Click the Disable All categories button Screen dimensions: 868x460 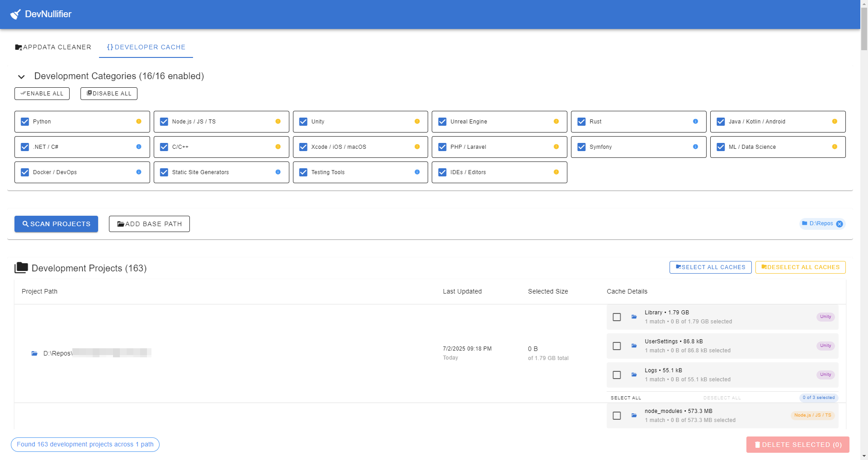pos(109,94)
